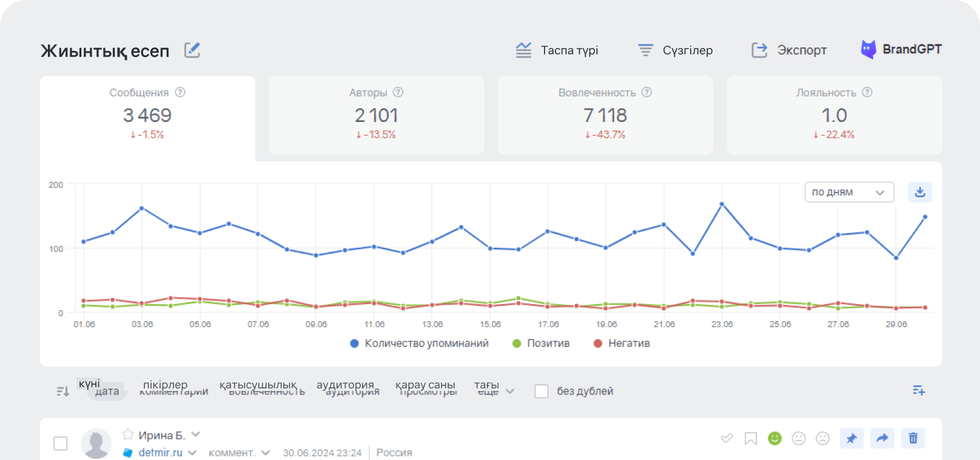Expand the коммент. type dropdown

point(266,453)
